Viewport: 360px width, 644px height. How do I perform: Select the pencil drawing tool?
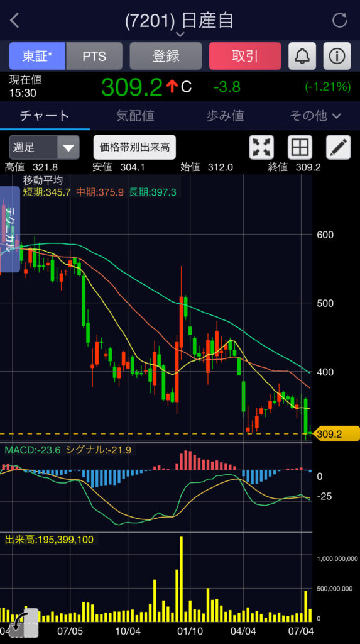coord(338,147)
